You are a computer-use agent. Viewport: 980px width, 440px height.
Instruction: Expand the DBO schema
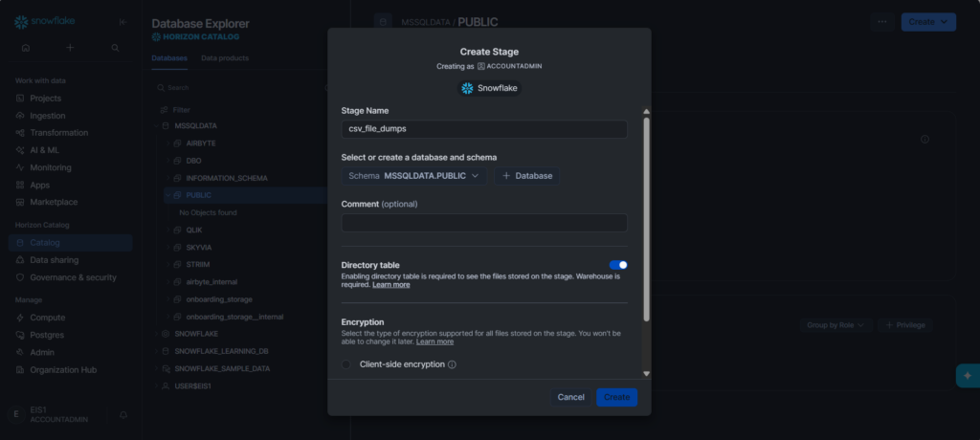click(x=168, y=161)
